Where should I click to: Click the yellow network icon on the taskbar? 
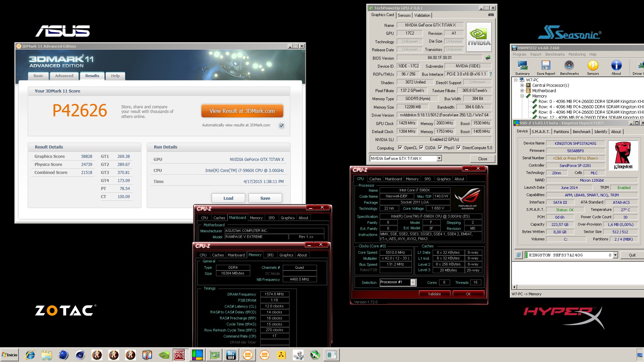tap(281, 355)
